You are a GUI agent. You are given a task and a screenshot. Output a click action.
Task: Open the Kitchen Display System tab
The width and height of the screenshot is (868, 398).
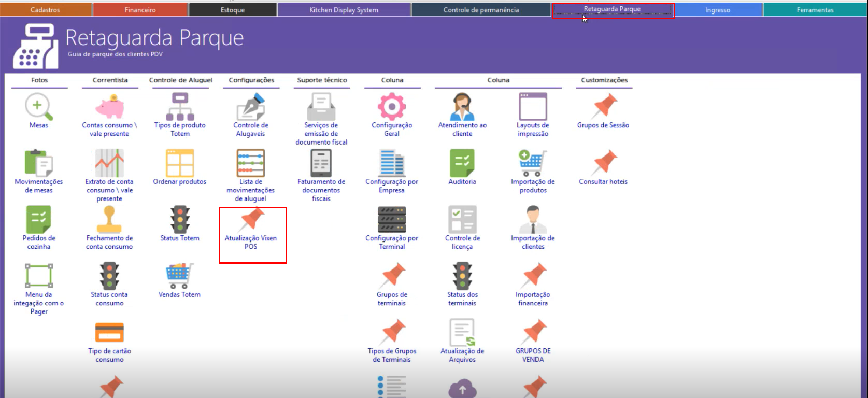[x=344, y=10]
